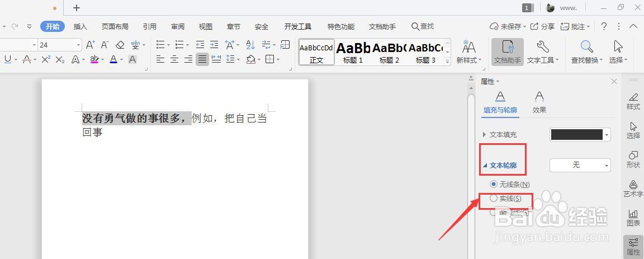644x259 pixels.
Task: Apply underline with the U icon
Action: click(7, 60)
